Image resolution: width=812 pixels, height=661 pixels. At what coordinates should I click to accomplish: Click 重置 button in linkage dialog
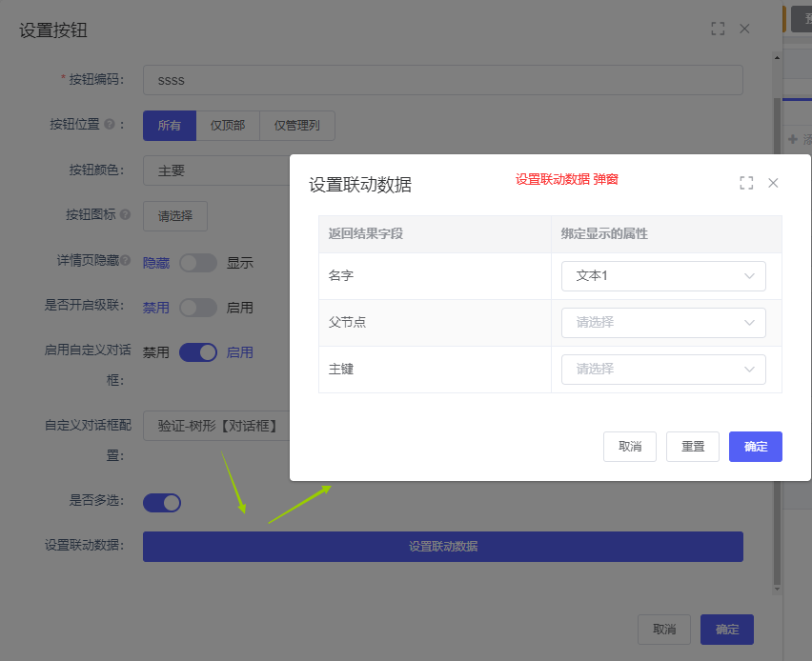[693, 447]
